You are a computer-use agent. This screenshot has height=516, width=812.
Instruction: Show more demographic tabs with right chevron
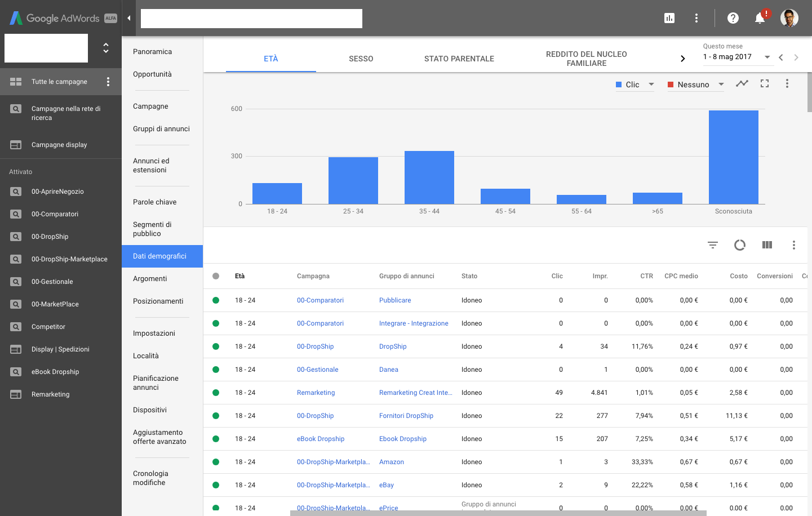pos(682,59)
